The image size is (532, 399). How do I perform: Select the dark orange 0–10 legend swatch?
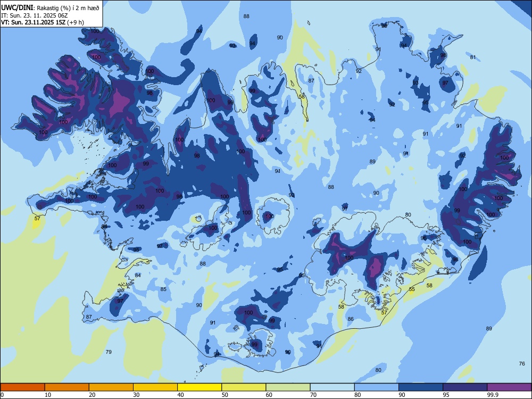(x=22, y=387)
